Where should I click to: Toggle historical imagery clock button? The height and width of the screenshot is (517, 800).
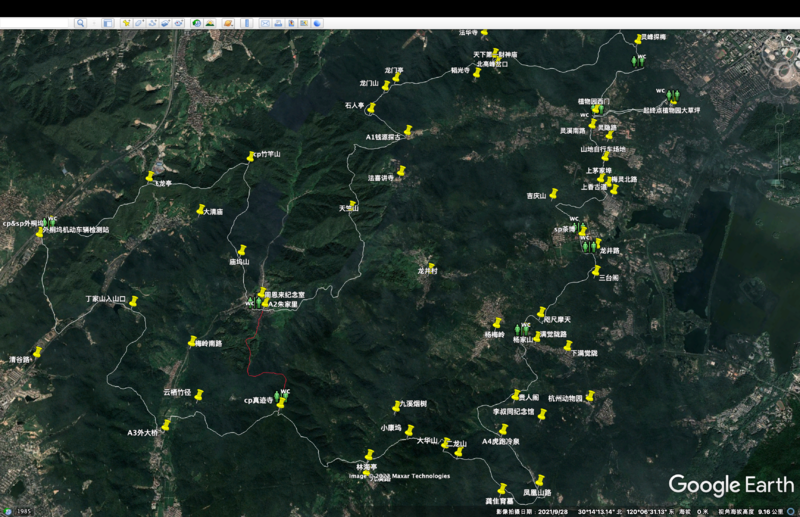coord(197,23)
